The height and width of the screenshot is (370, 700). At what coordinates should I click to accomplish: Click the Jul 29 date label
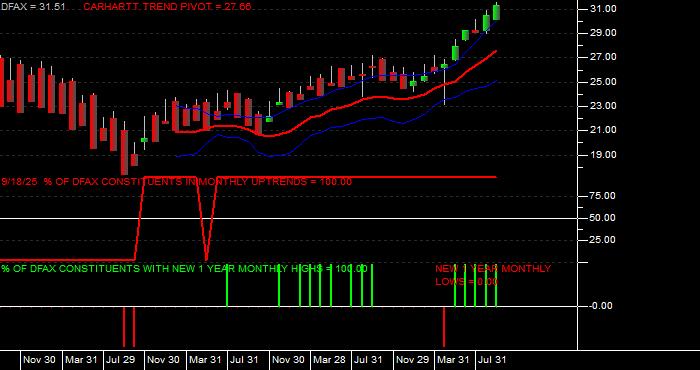pos(120,360)
